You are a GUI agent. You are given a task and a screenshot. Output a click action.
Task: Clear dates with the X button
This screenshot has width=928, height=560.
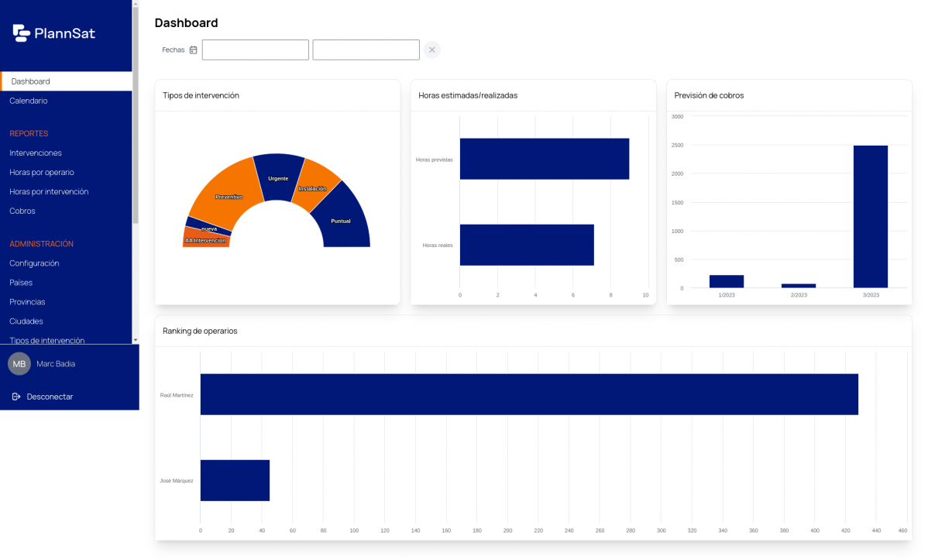432,50
